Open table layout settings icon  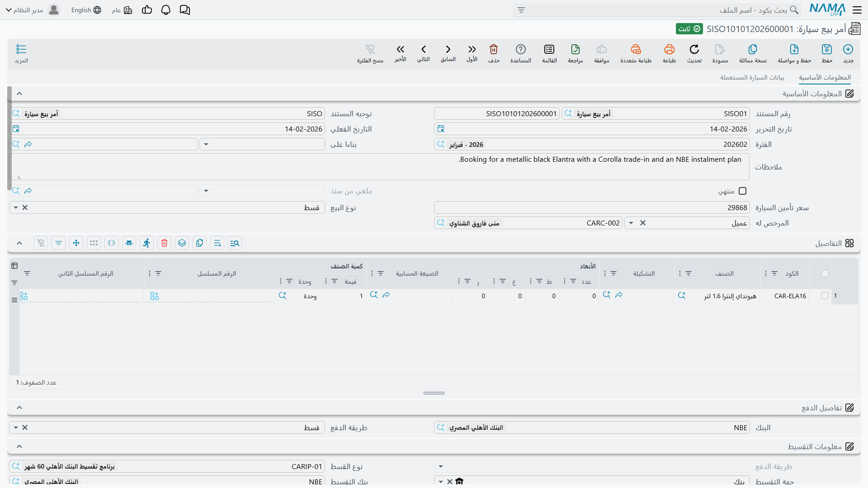point(14,266)
